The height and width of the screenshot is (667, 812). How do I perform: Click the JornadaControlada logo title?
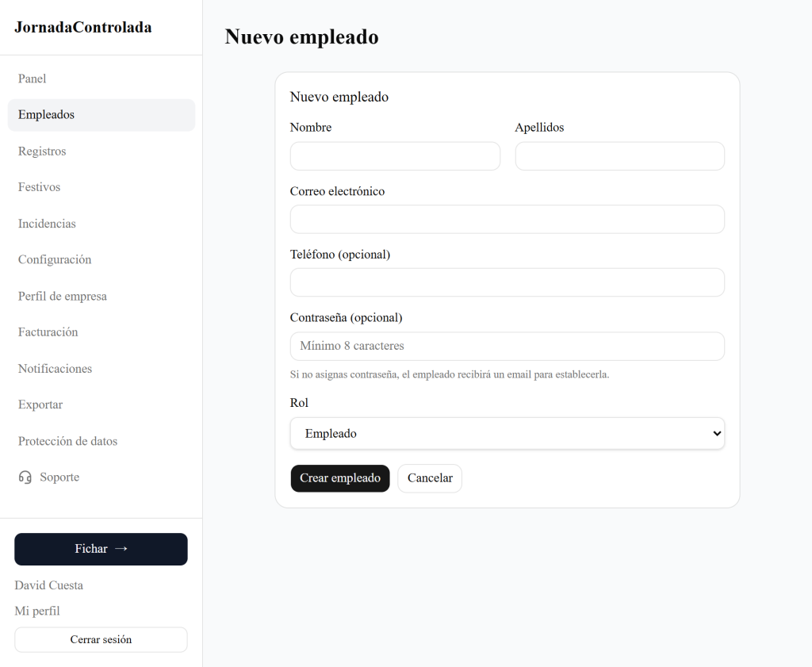[83, 28]
